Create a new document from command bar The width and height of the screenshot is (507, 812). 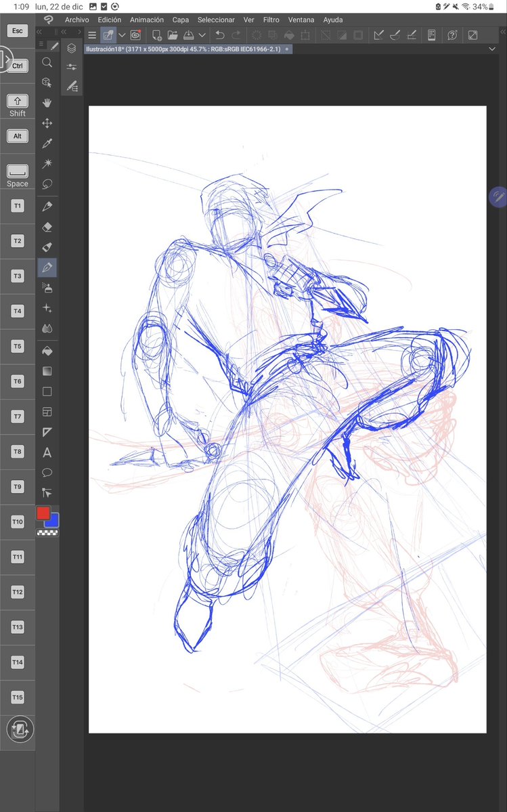pyautogui.click(x=156, y=35)
